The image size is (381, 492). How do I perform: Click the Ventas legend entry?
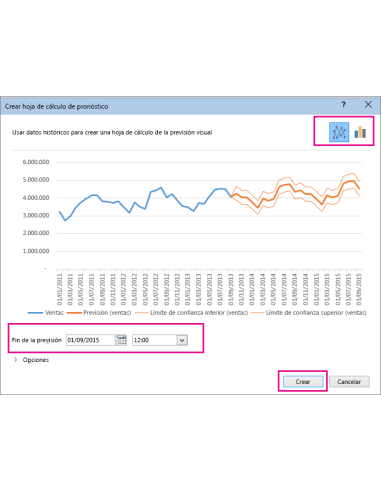[x=46, y=313]
